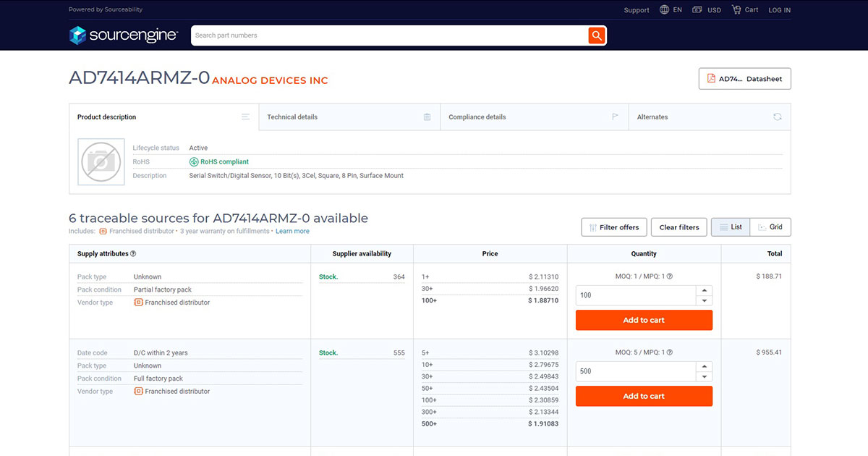Increase quantity for the 500 quantity offer

[x=705, y=367]
